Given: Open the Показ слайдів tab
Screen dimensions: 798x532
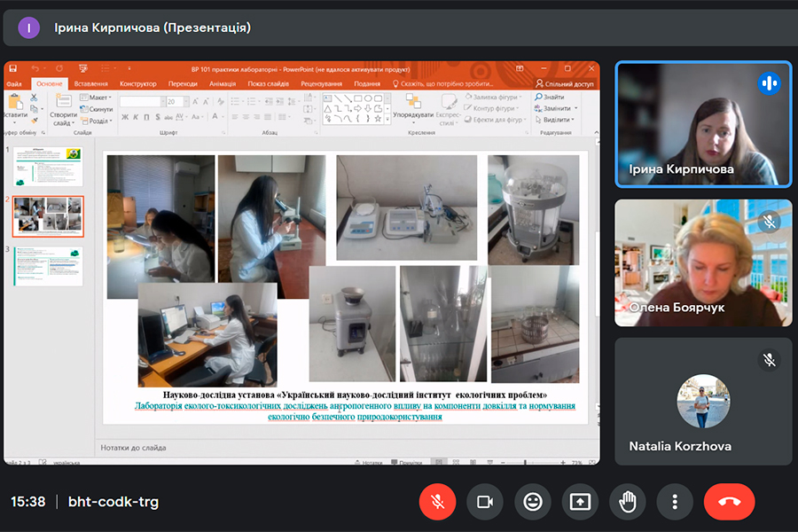Looking at the screenshot, I should [x=268, y=84].
